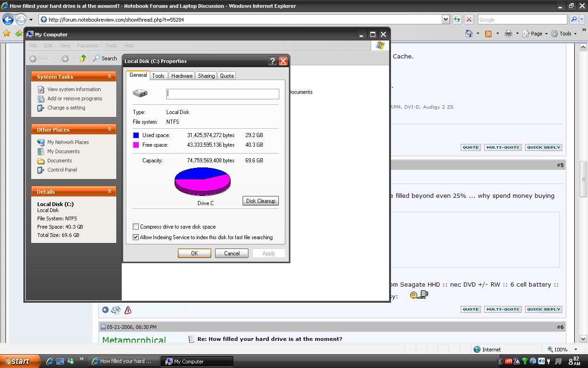Collapse the Details panel
The image size is (588, 368).
click(x=109, y=191)
